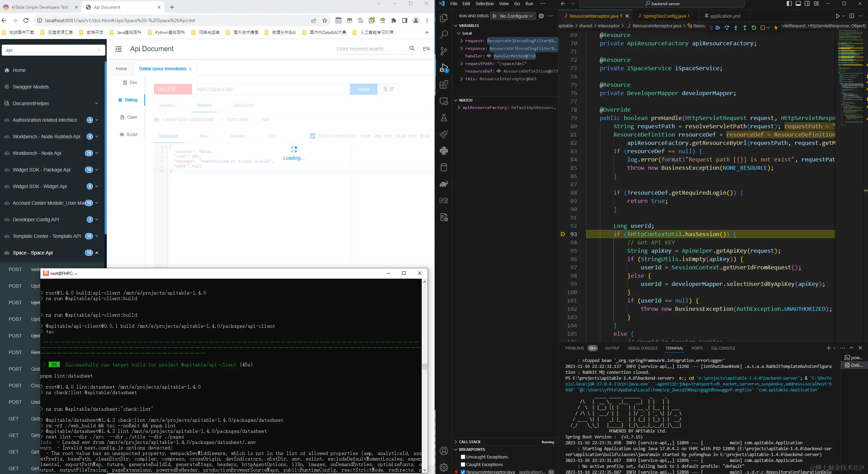The height and width of the screenshot is (474, 868).
Task: Open Extensions view in activity bar
Action: point(444,84)
